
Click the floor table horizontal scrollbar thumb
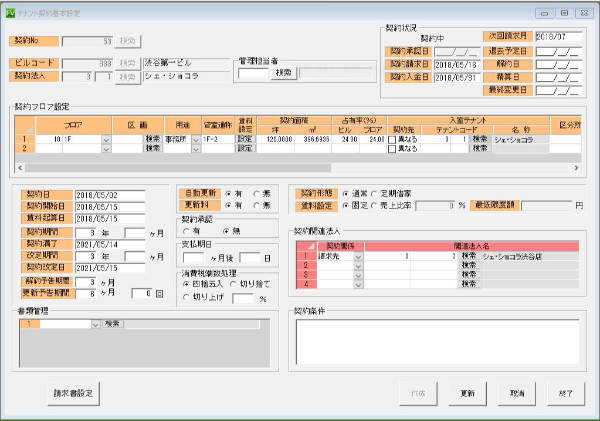[178, 168]
